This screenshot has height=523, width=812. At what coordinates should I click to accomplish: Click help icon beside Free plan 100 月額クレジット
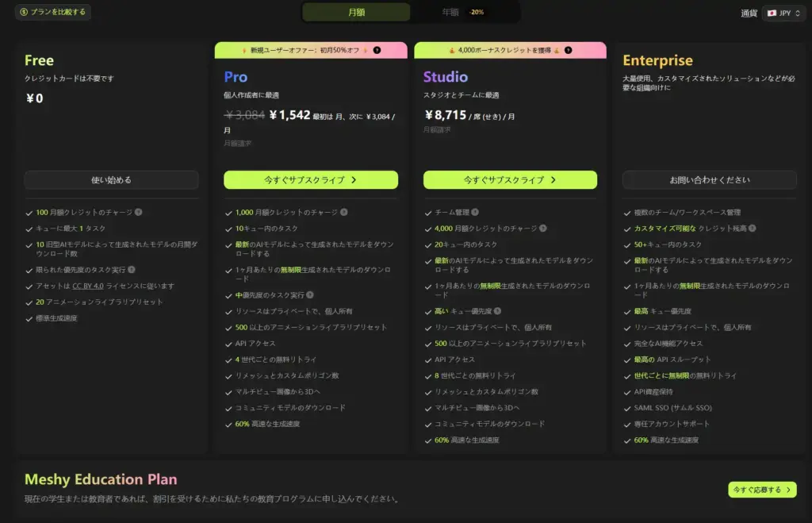(139, 213)
